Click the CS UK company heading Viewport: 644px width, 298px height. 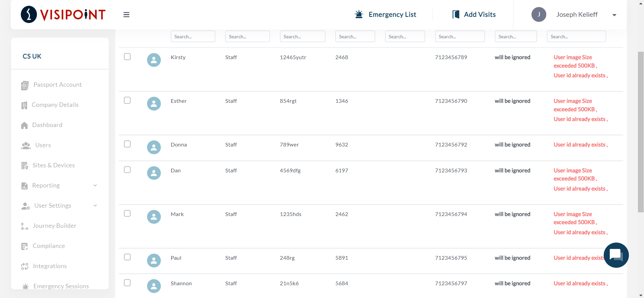[x=32, y=56]
